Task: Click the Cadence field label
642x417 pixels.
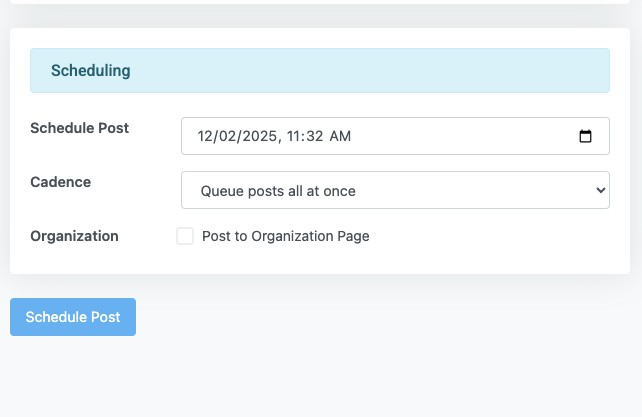Action: [x=61, y=182]
